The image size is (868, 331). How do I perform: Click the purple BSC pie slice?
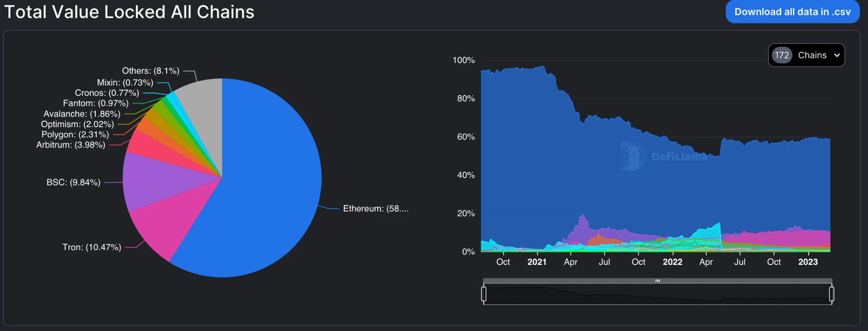(x=157, y=182)
